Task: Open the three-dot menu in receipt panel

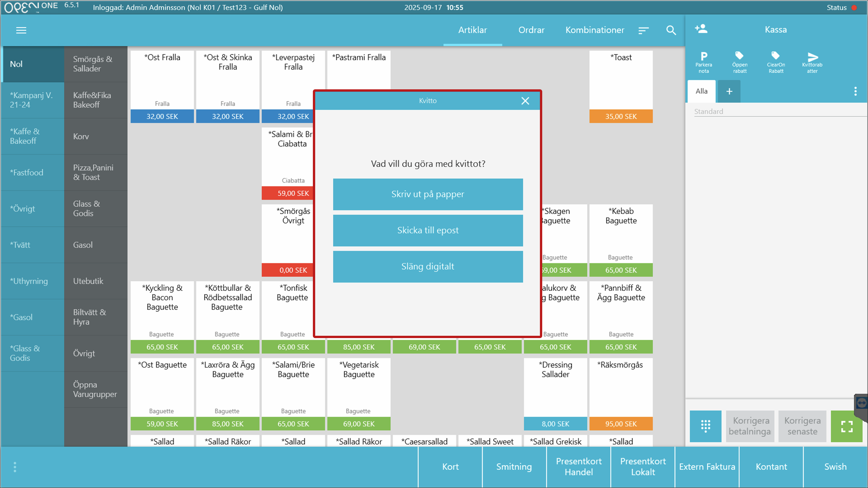Action: 855,91
